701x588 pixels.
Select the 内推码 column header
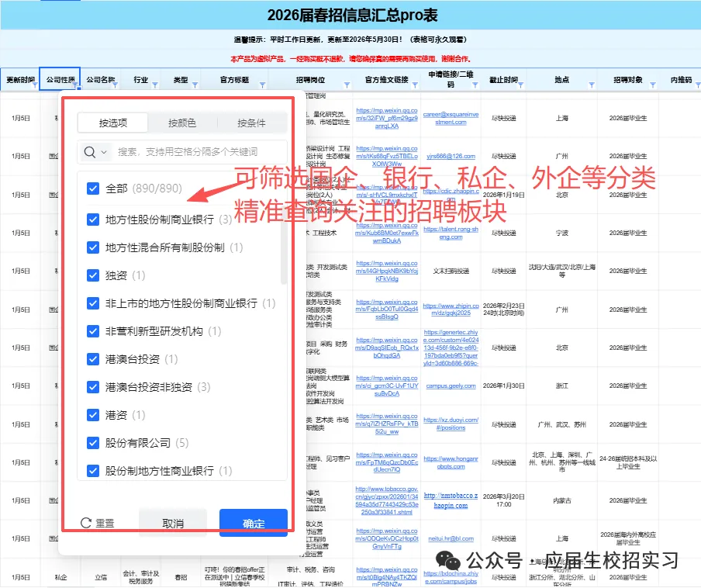pos(681,80)
